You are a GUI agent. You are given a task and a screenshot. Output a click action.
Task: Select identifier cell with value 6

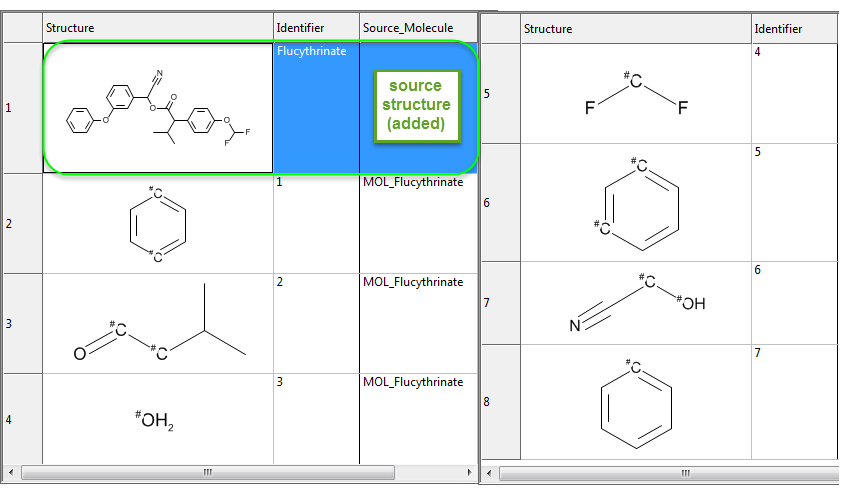795,303
